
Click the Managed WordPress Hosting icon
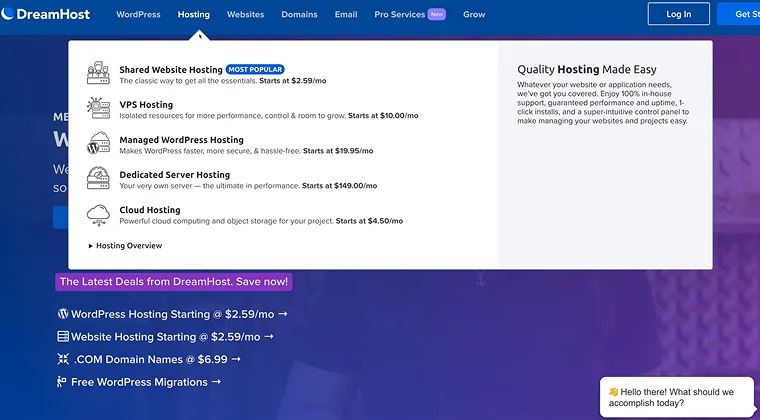tap(98, 144)
